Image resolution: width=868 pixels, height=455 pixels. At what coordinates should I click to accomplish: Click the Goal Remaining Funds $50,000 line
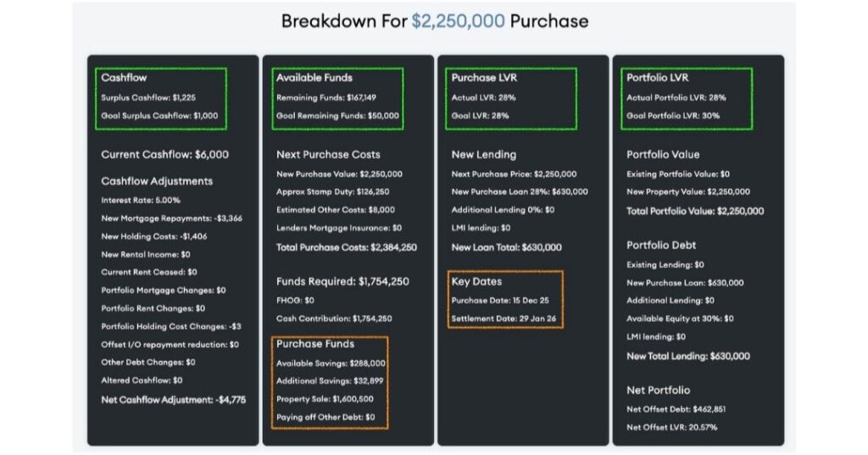point(337,116)
